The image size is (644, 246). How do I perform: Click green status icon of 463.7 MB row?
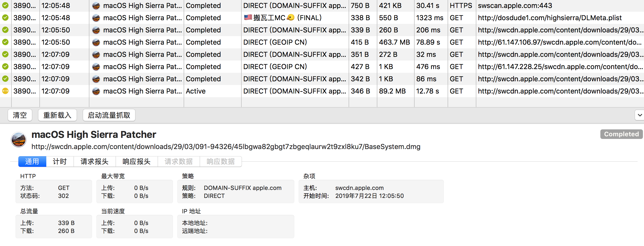5,42
